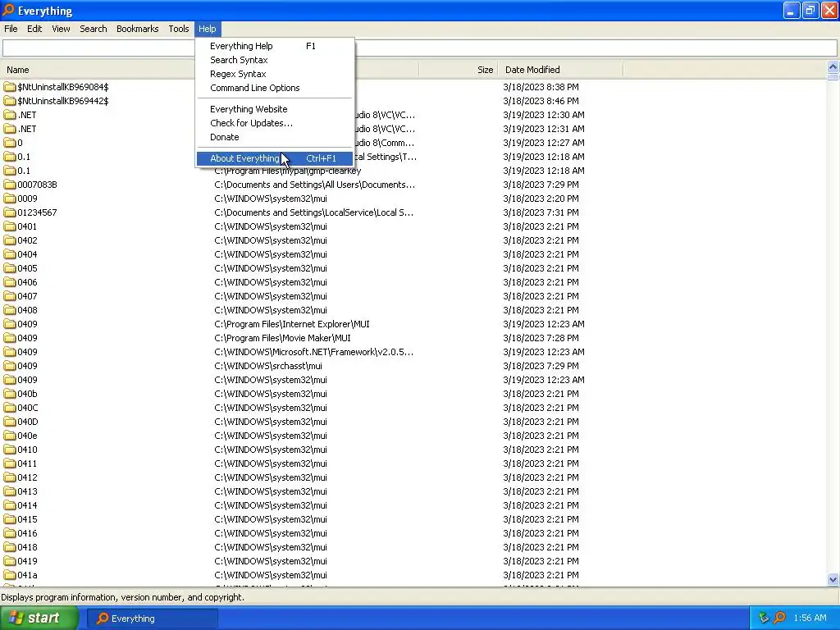
Task: Click the folder icon of 0406
Action: (x=10, y=282)
